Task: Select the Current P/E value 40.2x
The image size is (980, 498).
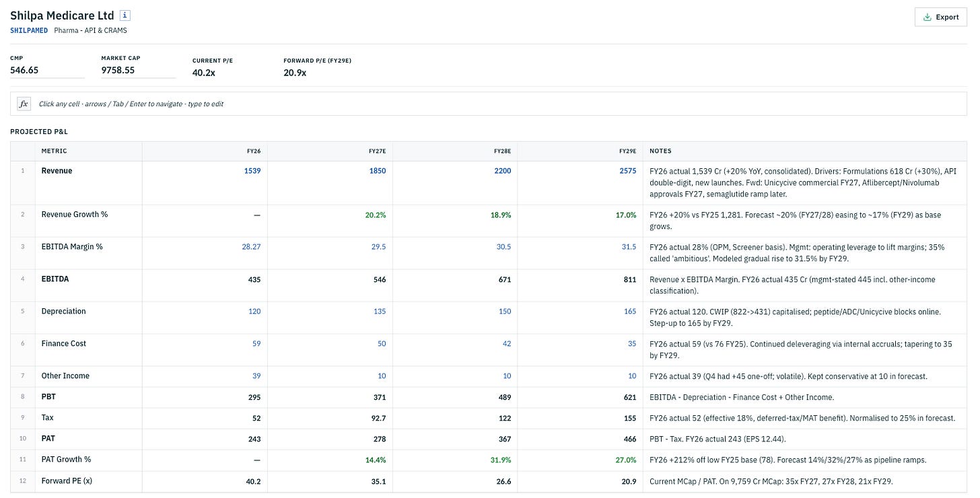Action: click(204, 73)
